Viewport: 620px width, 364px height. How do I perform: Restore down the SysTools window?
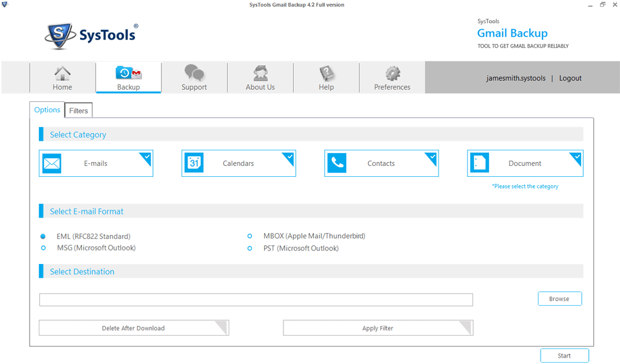tap(603, 5)
